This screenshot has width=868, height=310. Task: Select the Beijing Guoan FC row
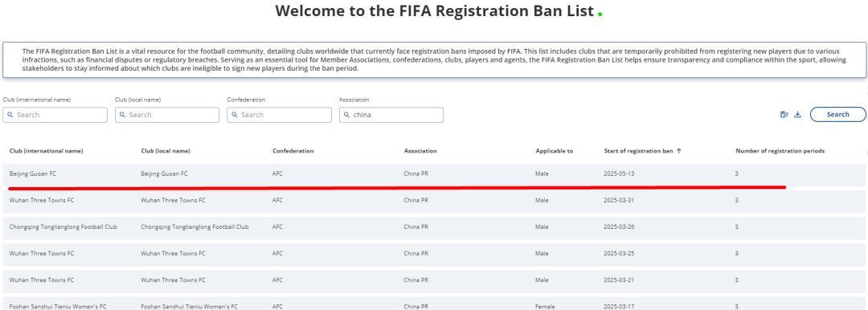[434, 173]
